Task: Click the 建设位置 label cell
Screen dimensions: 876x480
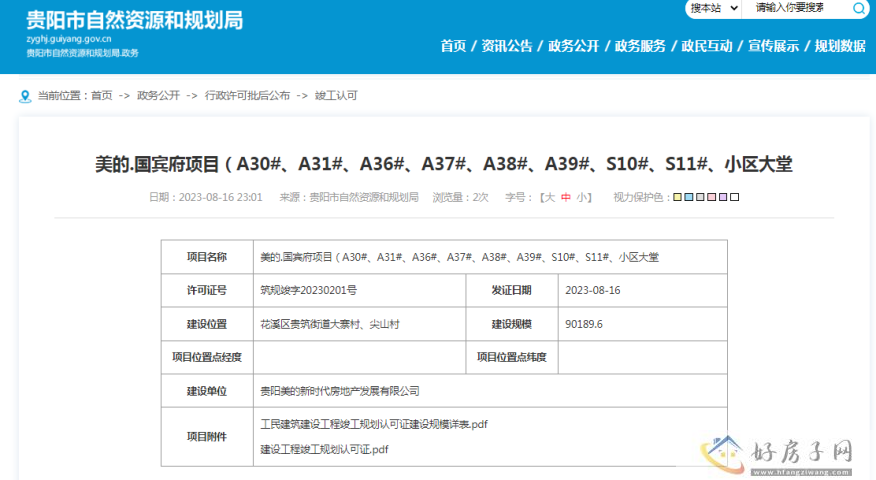Action: [207, 324]
